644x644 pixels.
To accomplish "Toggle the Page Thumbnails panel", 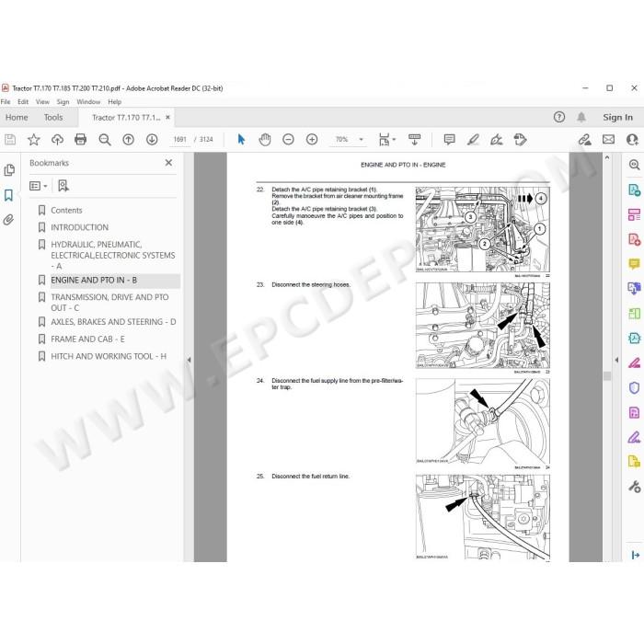I will (x=8, y=170).
